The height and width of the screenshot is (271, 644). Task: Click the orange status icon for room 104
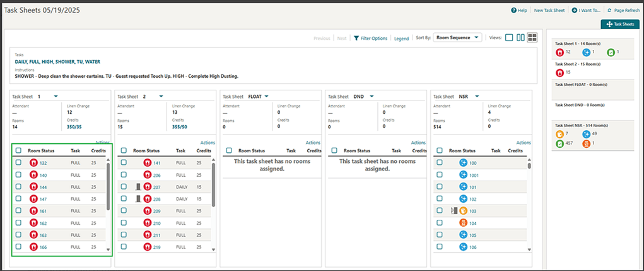pyautogui.click(x=463, y=223)
